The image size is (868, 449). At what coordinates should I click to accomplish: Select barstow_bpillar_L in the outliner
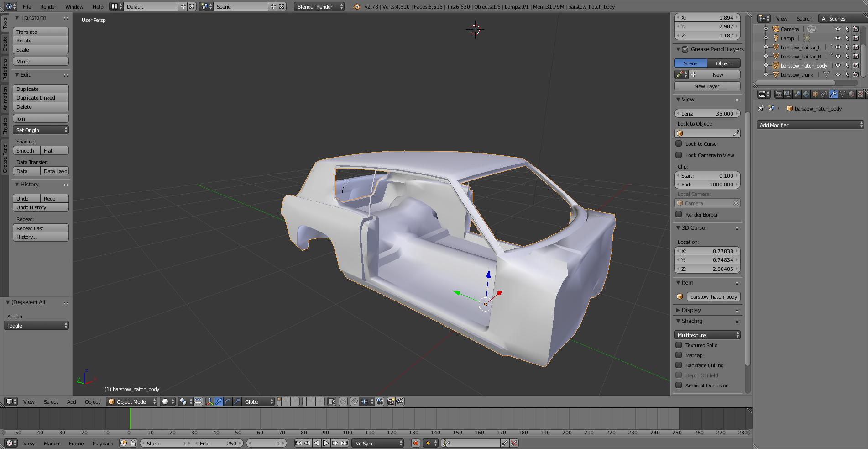coord(800,47)
